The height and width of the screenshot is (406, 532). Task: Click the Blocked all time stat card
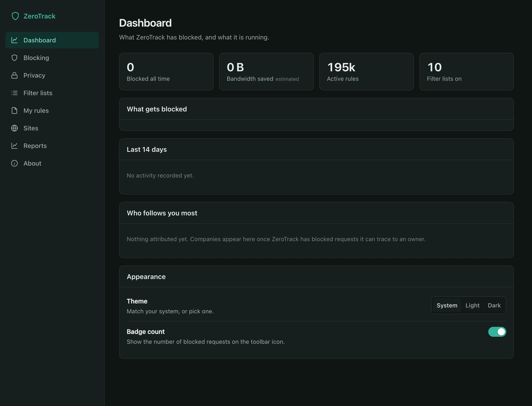[x=166, y=72]
